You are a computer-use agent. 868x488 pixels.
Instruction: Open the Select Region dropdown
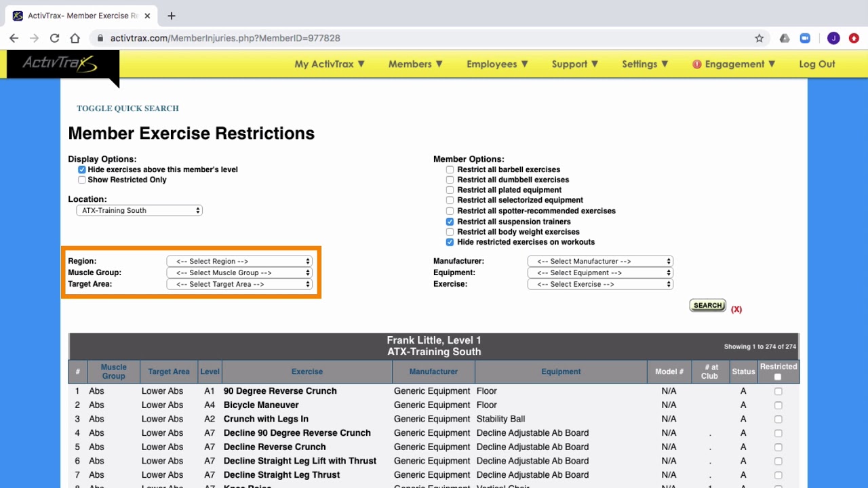pos(239,261)
